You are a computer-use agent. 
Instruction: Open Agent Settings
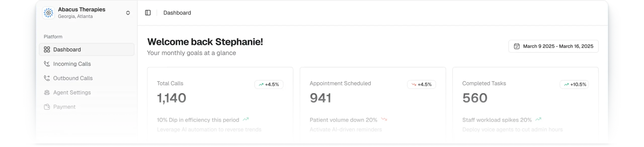[x=72, y=93]
